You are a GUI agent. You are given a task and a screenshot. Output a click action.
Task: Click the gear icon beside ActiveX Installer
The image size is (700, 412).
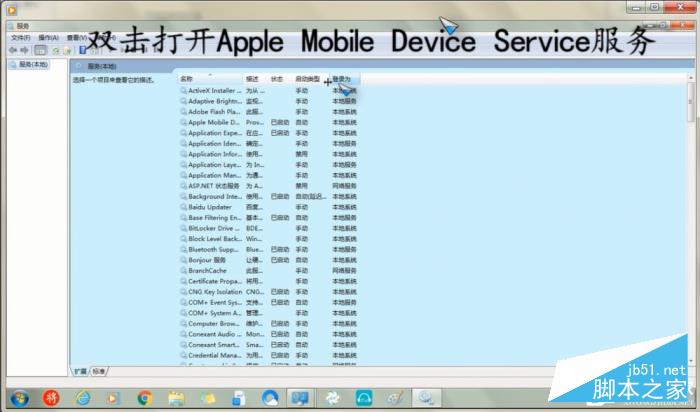pyautogui.click(x=183, y=91)
